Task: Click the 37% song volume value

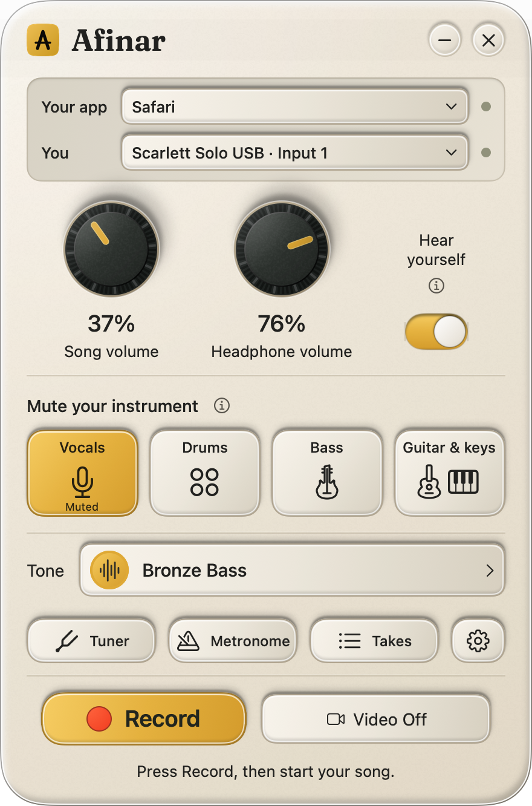Action: click(x=111, y=324)
